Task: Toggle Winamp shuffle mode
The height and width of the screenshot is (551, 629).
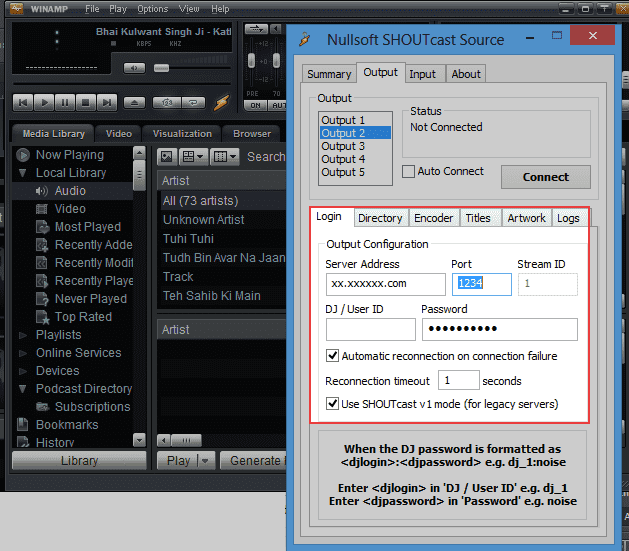Action: (167, 103)
